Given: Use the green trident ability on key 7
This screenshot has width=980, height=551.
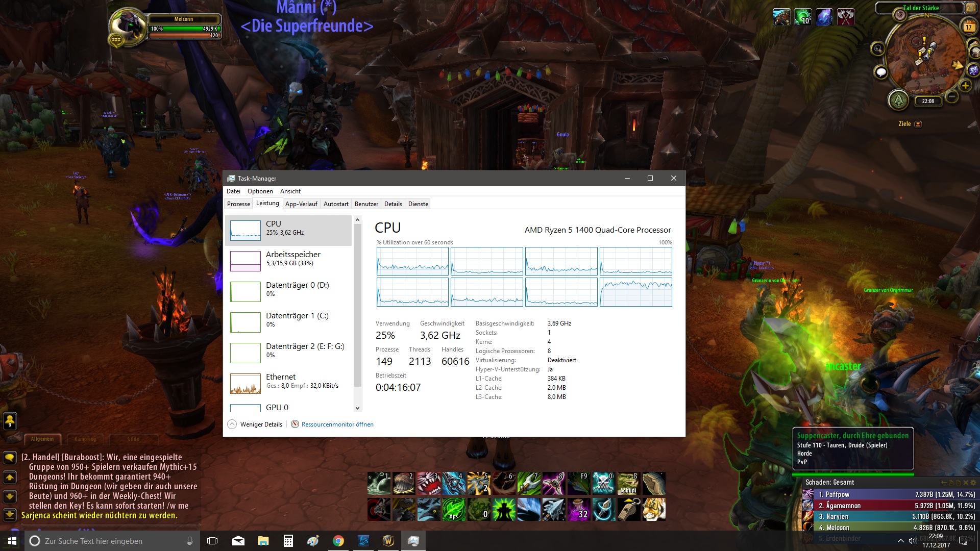Looking at the screenshot, I should [528, 483].
